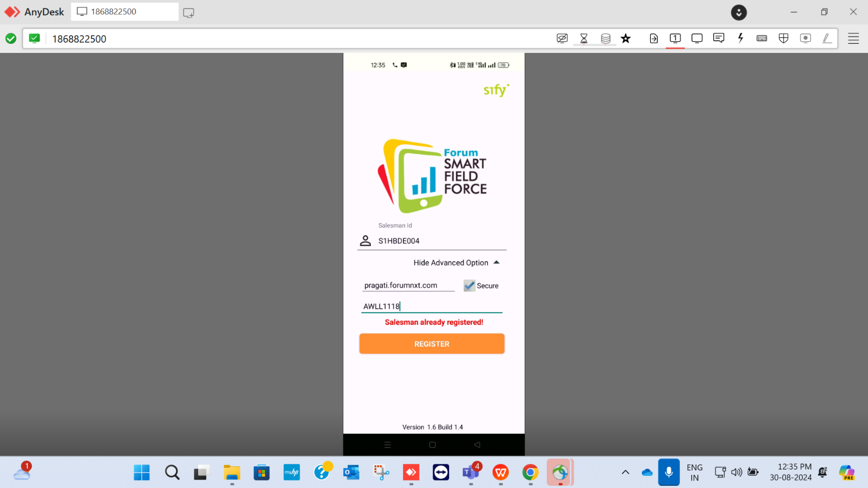The height and width of the screenshot is (488, 868).
Task: Launch the myHP app from taskbar
Action: click(x=292, y=472)
